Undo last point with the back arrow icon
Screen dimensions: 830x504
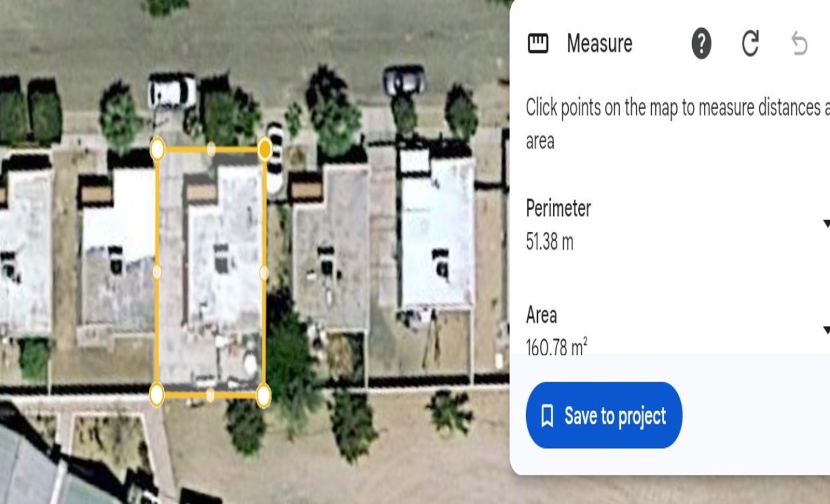click(x=799, y=44)
